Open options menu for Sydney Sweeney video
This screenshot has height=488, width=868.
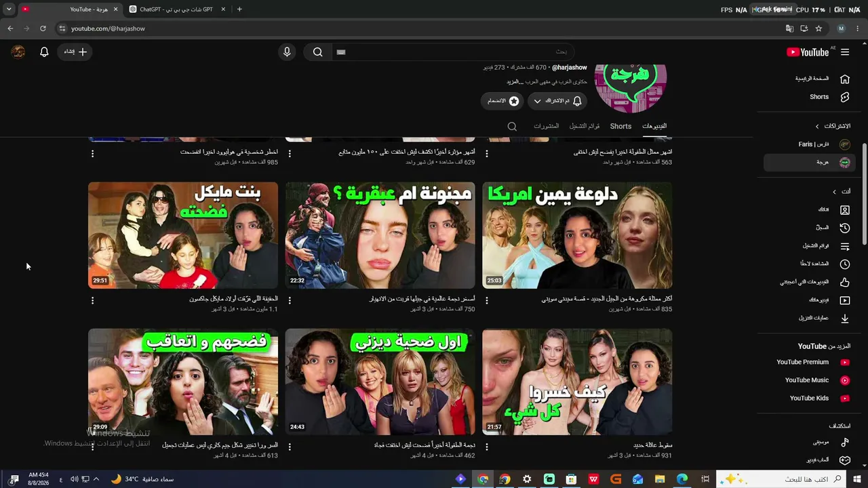[x=487, y=300]
